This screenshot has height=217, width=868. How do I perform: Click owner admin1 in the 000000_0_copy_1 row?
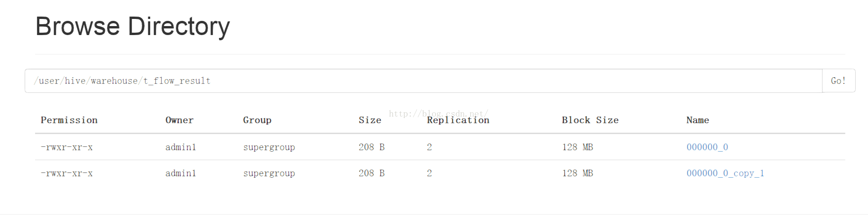pos(181,173)
